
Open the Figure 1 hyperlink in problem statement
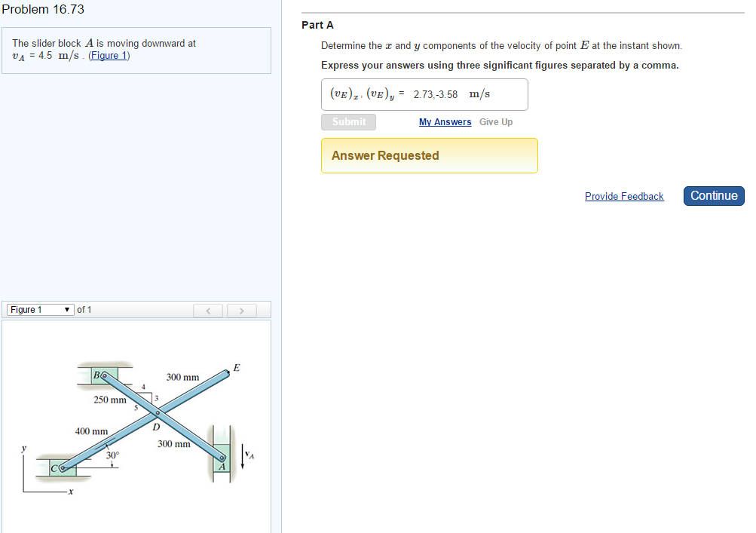[x=109, y=55]
